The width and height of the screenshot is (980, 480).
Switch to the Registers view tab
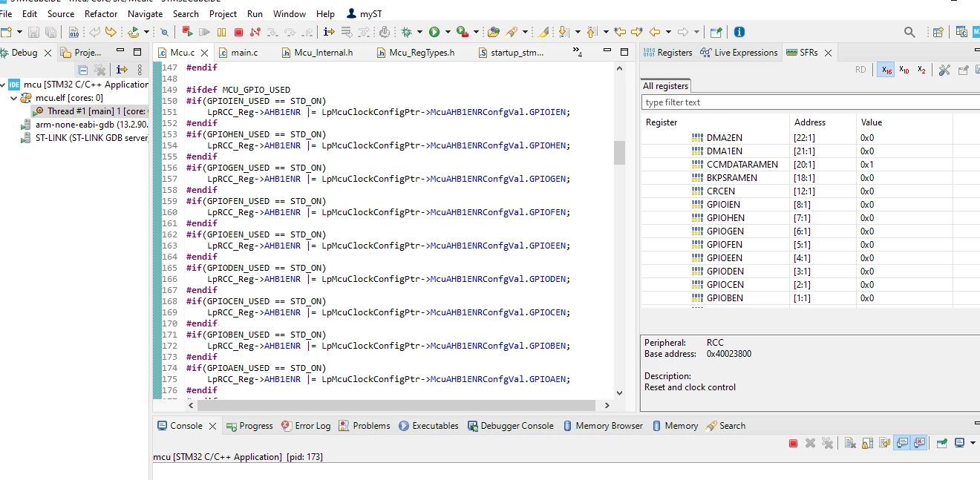[667, 53]
